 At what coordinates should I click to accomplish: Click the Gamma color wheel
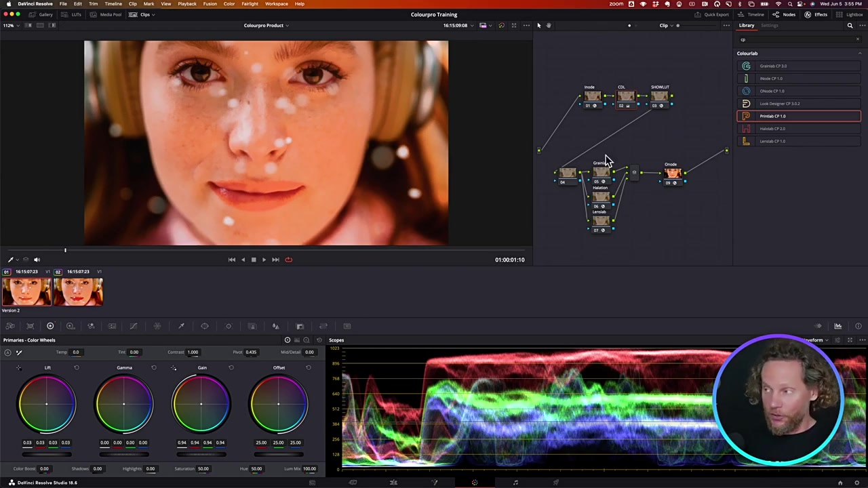point(124,405)
